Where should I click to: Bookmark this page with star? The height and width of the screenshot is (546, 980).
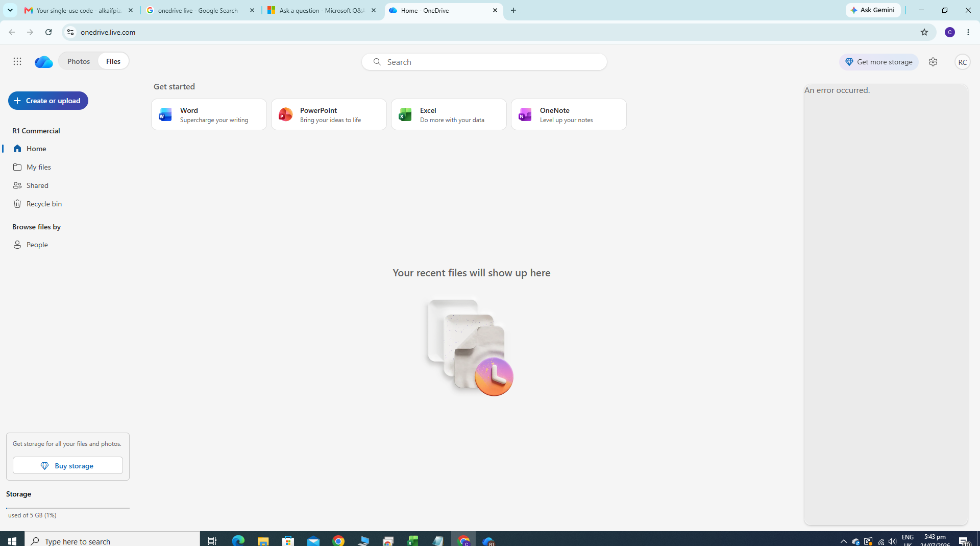pyautogui.click(x=924, y=32)
